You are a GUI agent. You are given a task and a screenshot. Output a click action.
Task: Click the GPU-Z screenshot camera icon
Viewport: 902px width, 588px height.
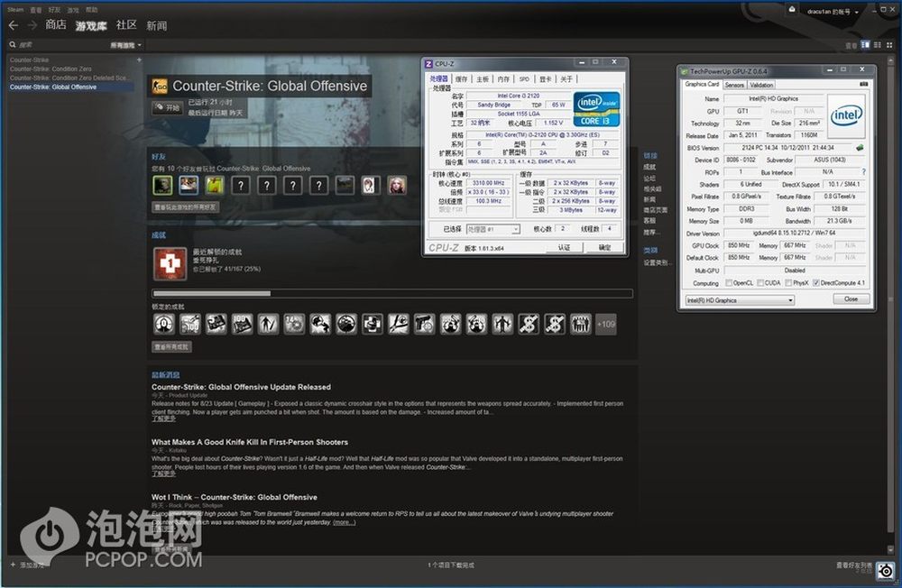(863, 85)
